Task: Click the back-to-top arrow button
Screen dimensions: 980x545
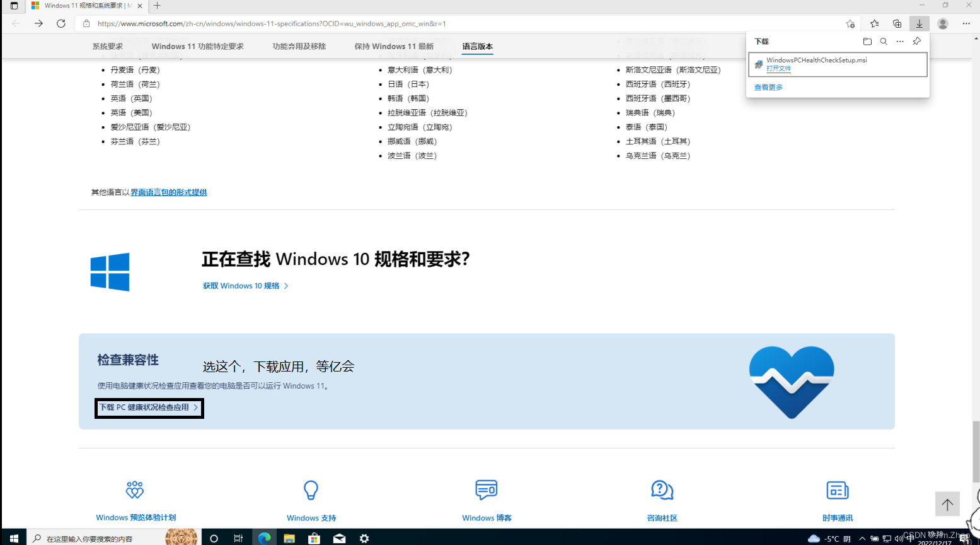Action: (947, 504)
